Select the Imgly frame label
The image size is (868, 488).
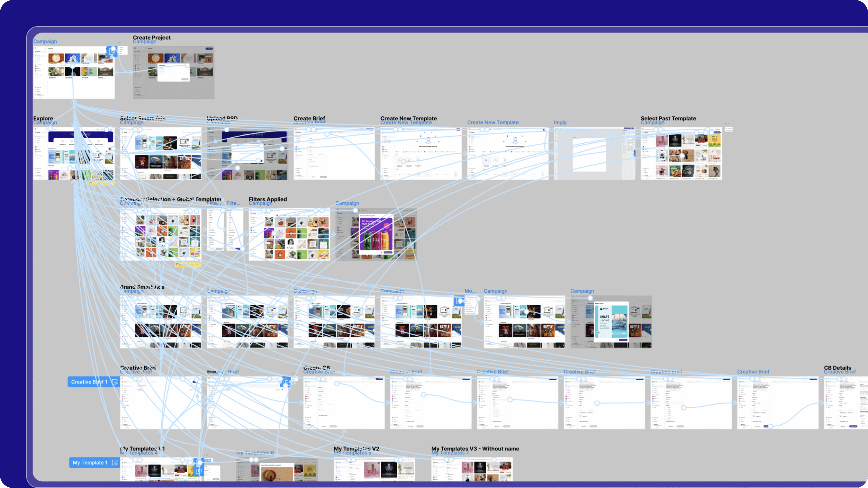[x=560, y=123]
